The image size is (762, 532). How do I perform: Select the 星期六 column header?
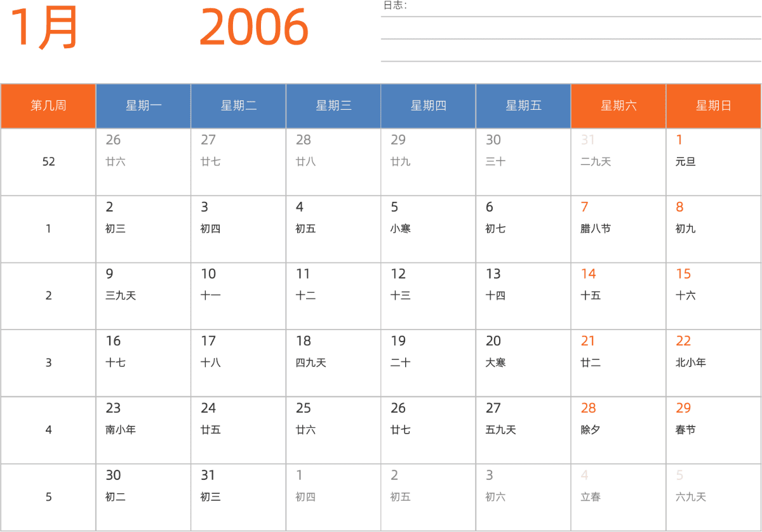[618, 106]
